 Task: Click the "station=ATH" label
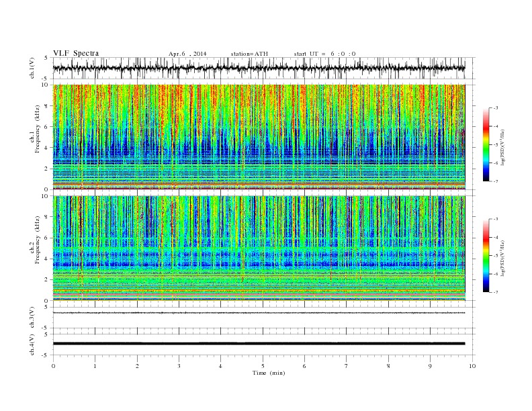pyautogui.click(x=249, y=54)
